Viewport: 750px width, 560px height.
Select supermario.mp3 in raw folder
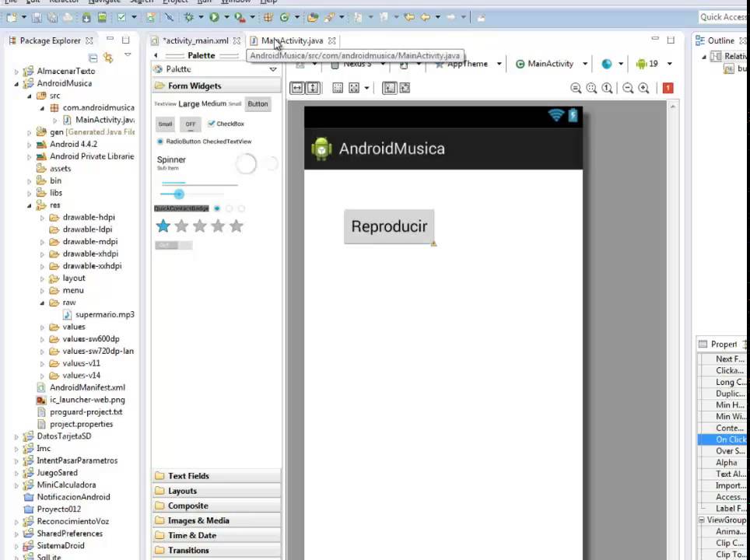pyautogui.click(x=99, y=315)
